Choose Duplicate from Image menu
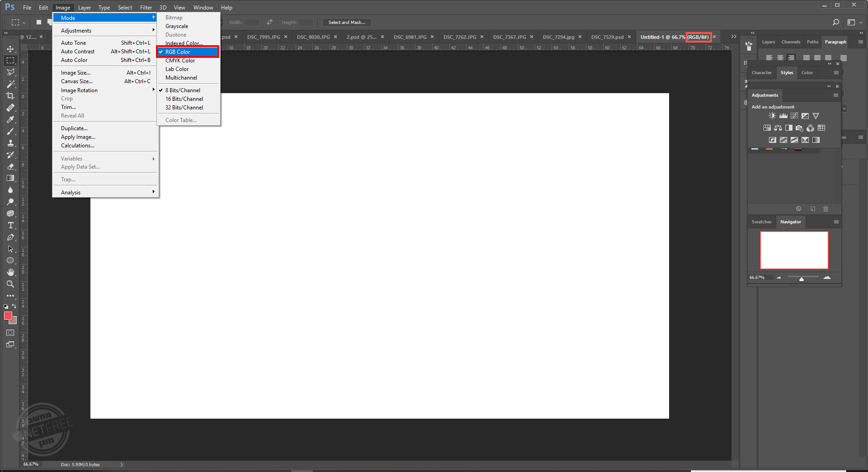 tap(105, 128)
